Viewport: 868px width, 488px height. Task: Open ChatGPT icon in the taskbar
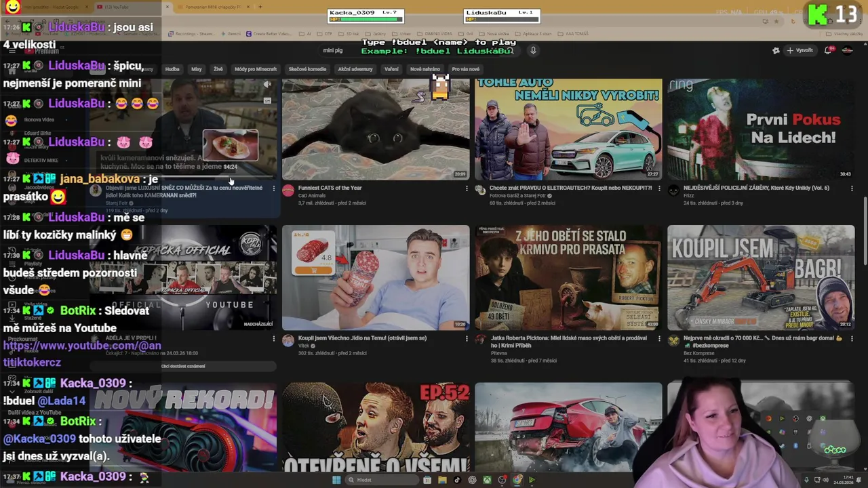(x=472, y=480)
